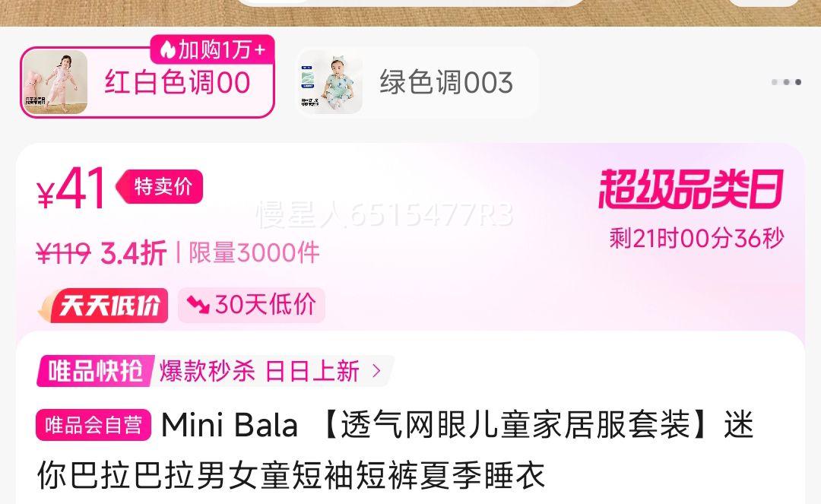Tap the 超级品类日 promotion logo
Image resolution: width=821 pixels, height=504 pixels.
[x=691, y=189]
